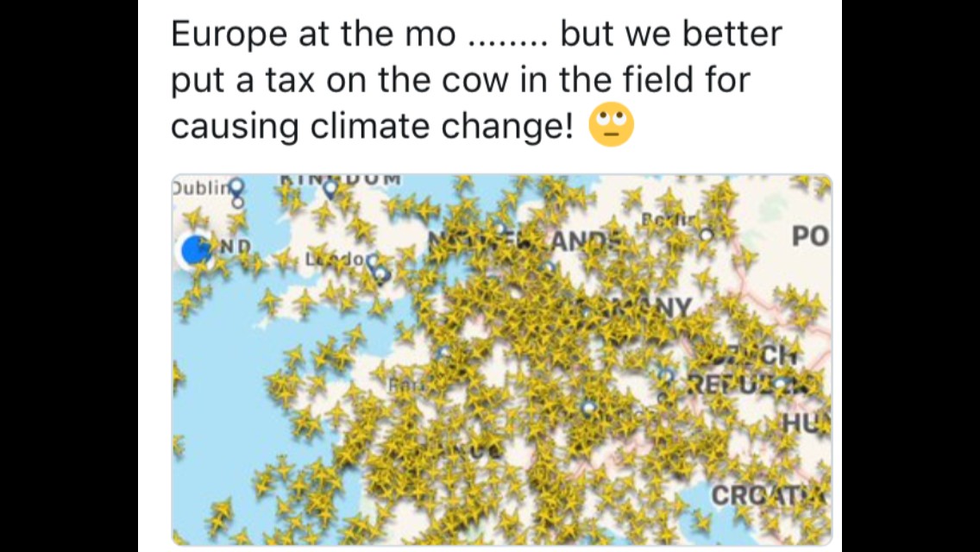Open the flight map image attachment
The image size is (980, 552).
pyautogui.click(x=502, y=360)
